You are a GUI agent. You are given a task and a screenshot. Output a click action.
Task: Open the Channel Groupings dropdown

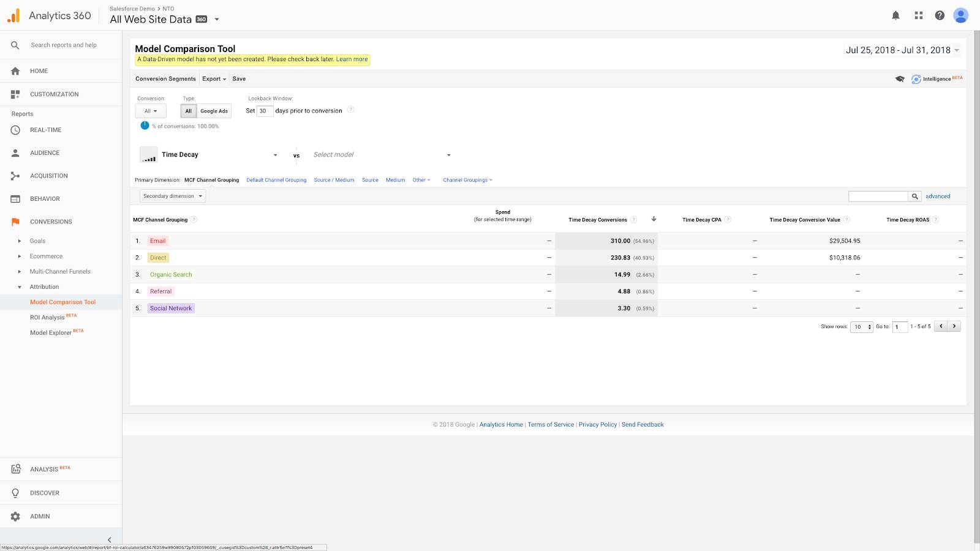pyautogui.click(x=467, y=180)
